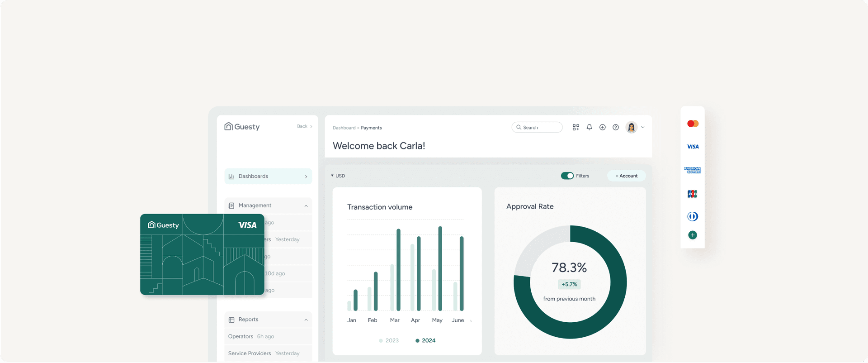Collapse the Reports section

tap(306, 320)
